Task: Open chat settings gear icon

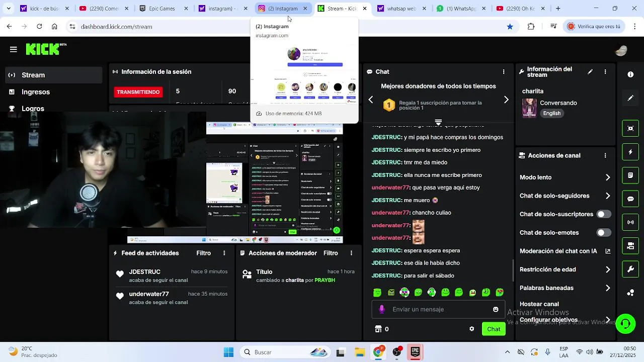Action: [x=471, y=329]
